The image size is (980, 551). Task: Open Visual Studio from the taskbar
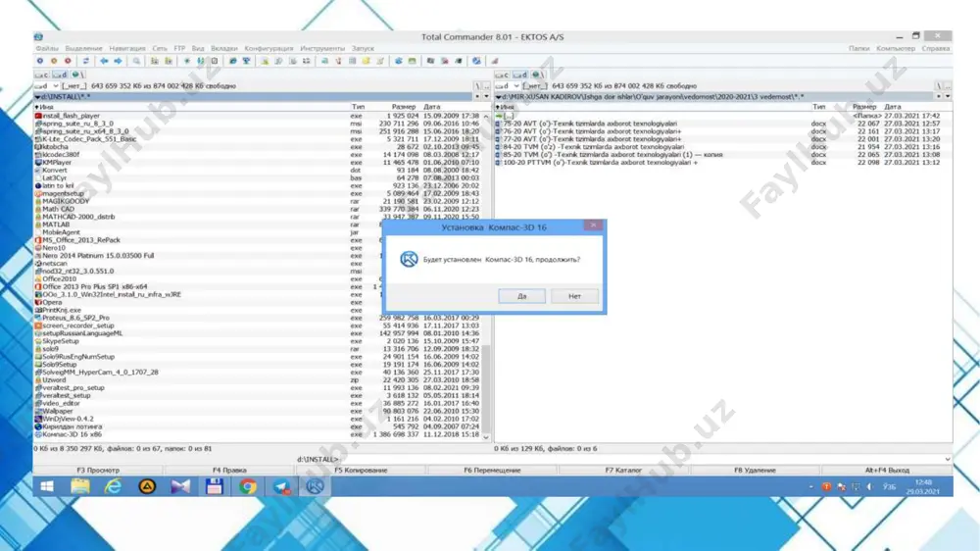(x=180, y=486)
